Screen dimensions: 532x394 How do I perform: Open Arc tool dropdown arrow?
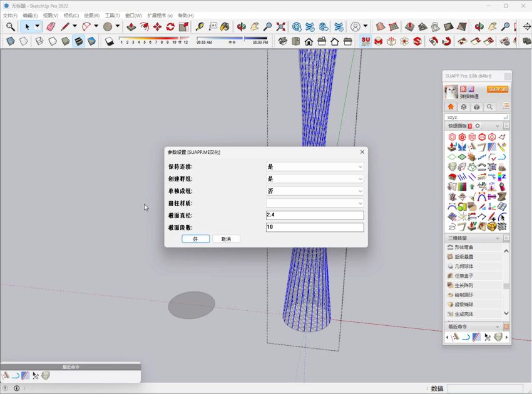pyautogui.click(x=96, y=26)
